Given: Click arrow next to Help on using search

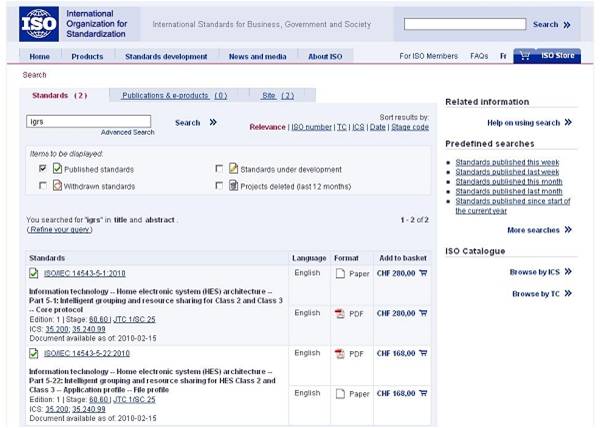Looking at the screenshot, I should point(568,122).
